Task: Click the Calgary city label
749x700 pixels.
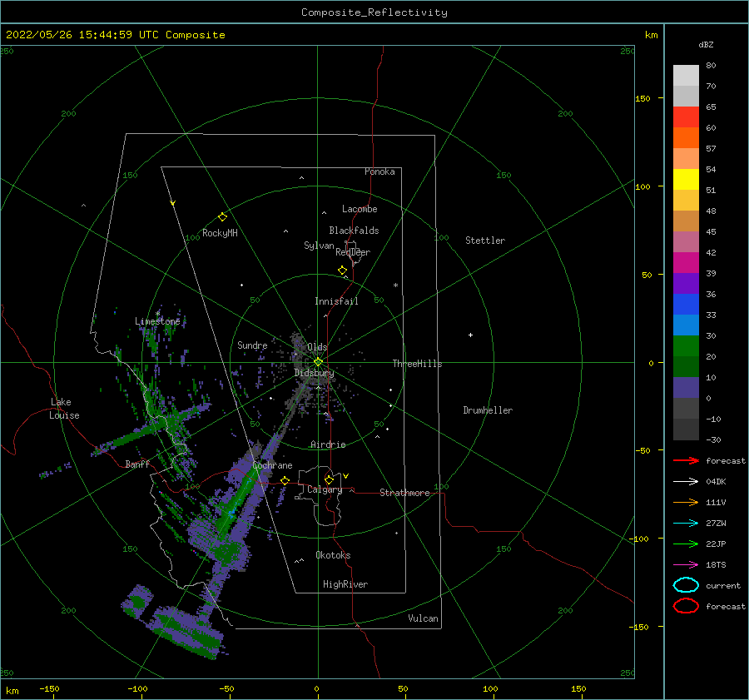Action: coord(325,489)
